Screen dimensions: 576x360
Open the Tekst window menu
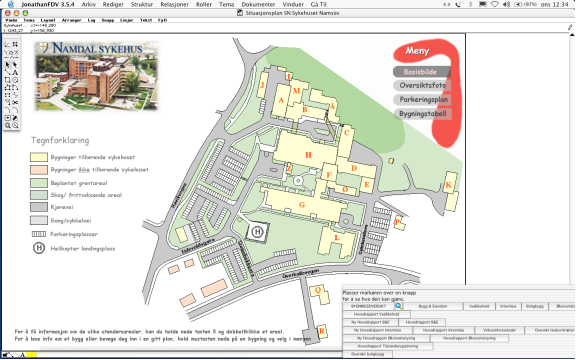pos(146,20)
